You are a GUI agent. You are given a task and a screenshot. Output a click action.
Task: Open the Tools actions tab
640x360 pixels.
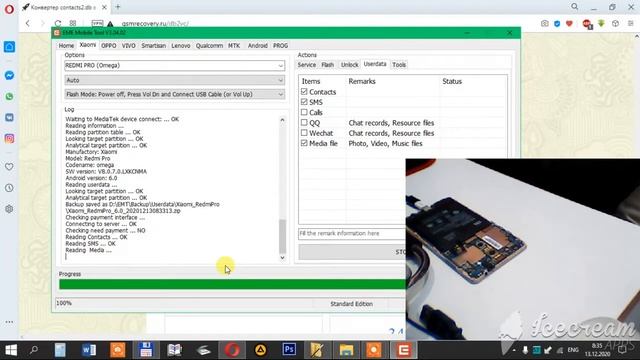(399, 65)
